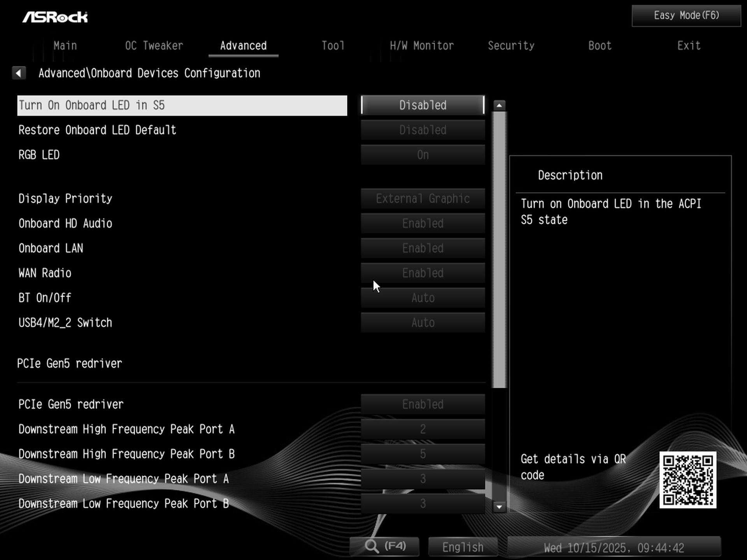This screenshot has height=560, width=747.
Task: Open the USB4/M2_2 Switch options
Action: (x=422, y=322)
